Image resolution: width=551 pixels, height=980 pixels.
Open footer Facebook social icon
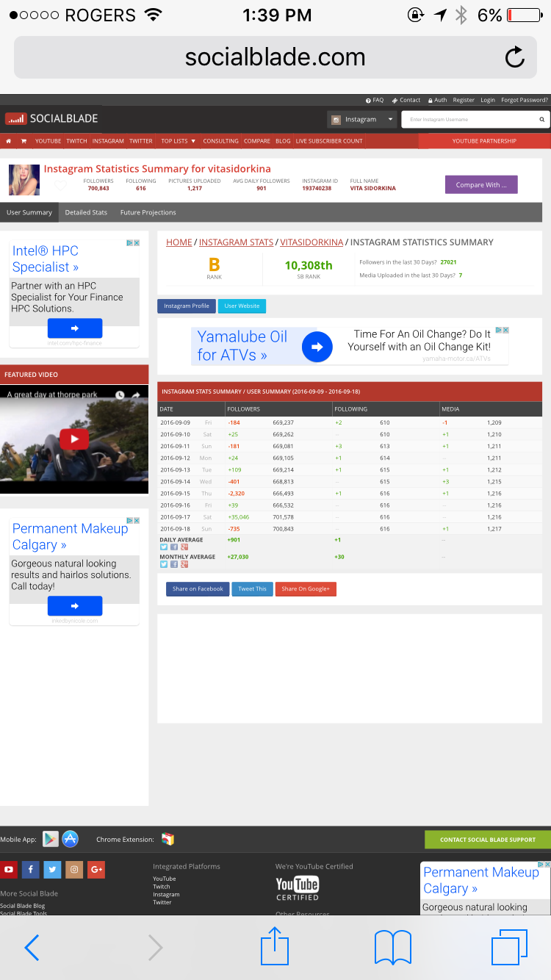point(30,870)
